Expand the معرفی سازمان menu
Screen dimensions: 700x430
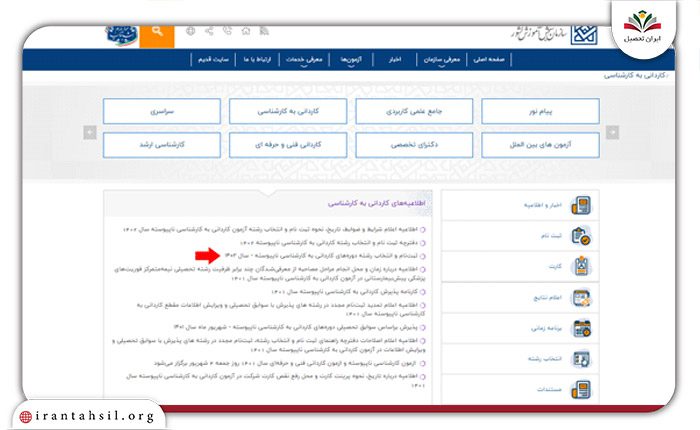click(x=442, y=60)
